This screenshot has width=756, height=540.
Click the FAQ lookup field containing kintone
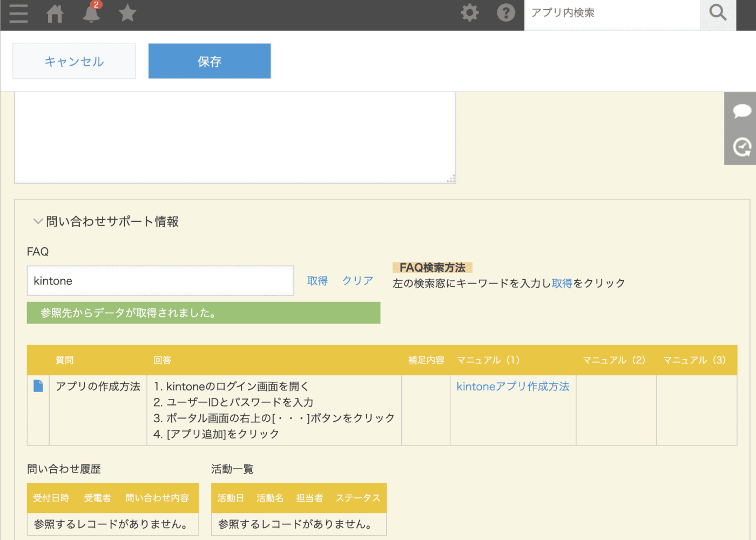tap(160, 281)
